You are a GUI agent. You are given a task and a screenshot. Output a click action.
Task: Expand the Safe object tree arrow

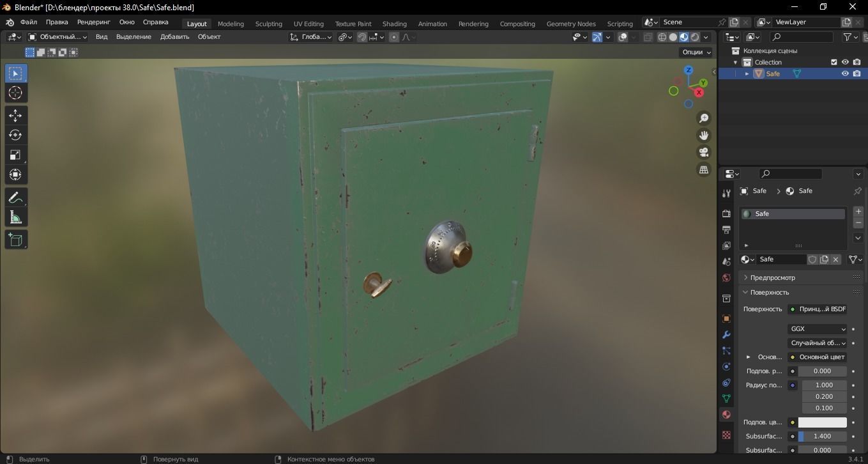pyautogui.click(x=747, y=73)
